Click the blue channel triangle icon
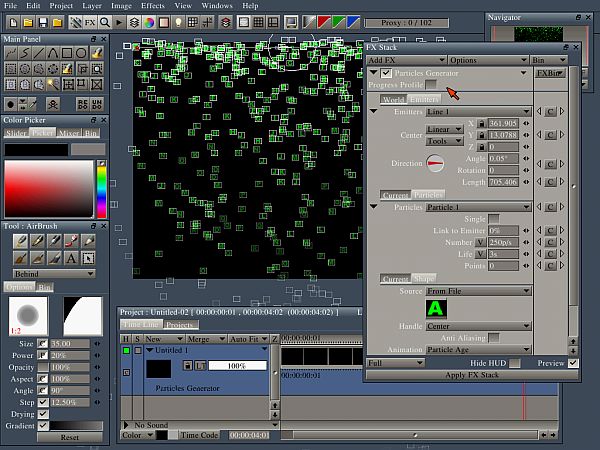The height and width of the screenshot is (450, 600). pyautogui.click(x=353, y=23)
